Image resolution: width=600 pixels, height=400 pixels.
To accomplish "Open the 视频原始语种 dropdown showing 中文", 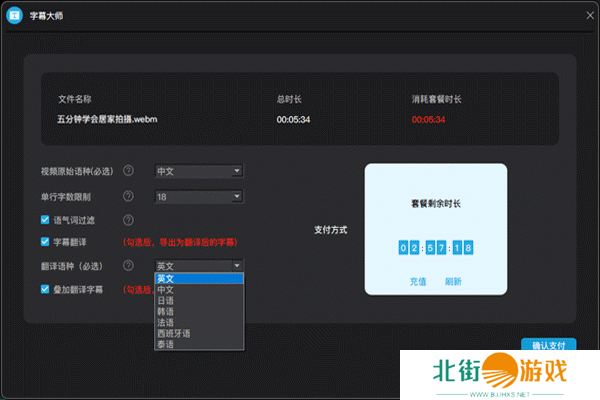I will [x=199, y=171].
